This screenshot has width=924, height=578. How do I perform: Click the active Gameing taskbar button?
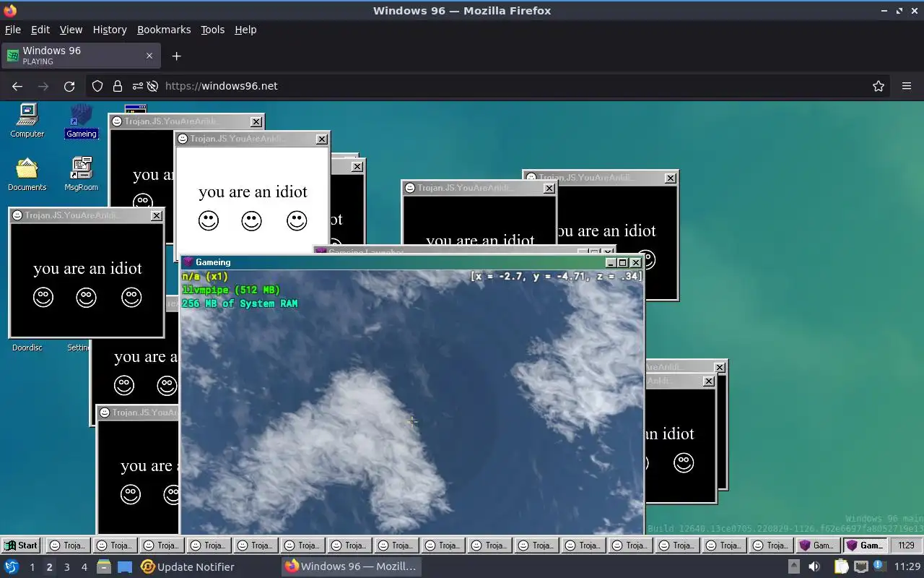(x=865, y=545)
